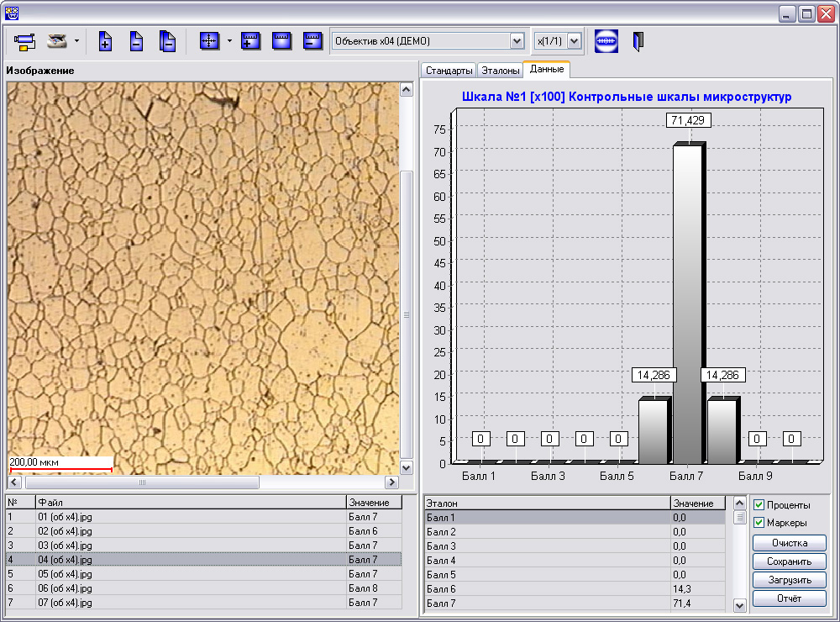The width and height of the screenshot is (840, 622).
Task: Select file row 03 (об x4).jpg
Action: 203,546
